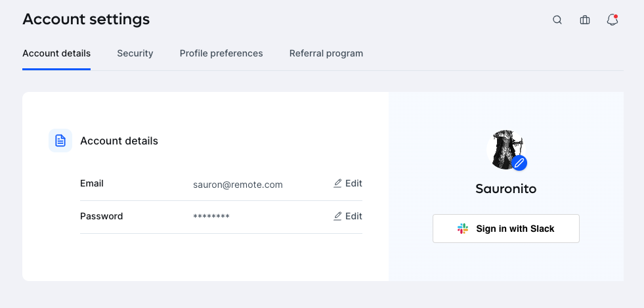644x308 pixels.
Task: Click the briefcase icon in header
Action: click(x=585, y=20)
